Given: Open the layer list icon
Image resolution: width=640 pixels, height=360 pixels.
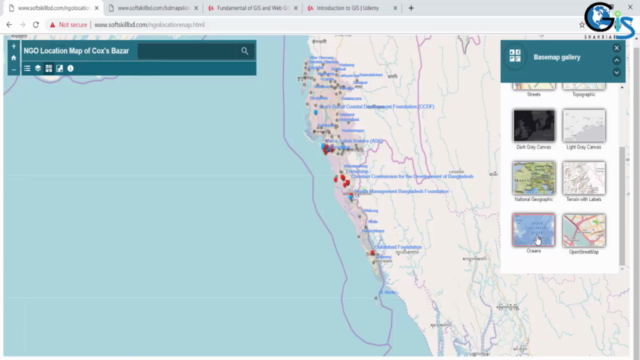Looking at the screenshot, I should click(x=38, y=69).
